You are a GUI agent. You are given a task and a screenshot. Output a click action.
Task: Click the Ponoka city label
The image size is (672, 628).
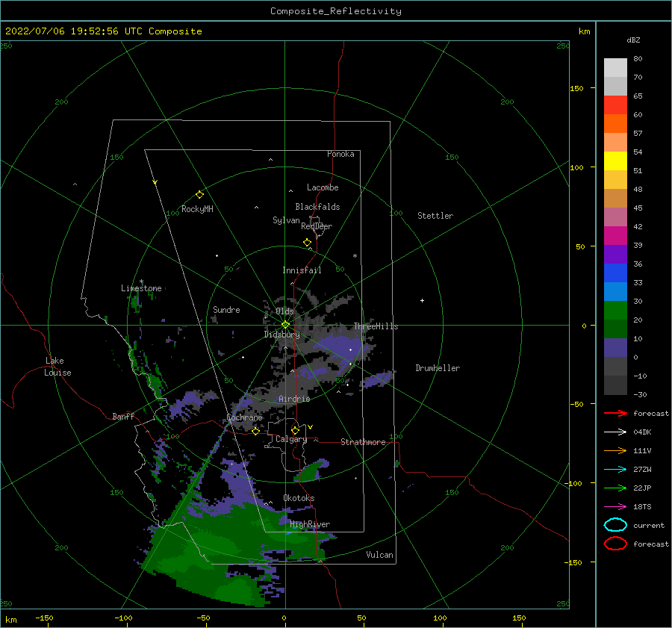click(340, 154)
